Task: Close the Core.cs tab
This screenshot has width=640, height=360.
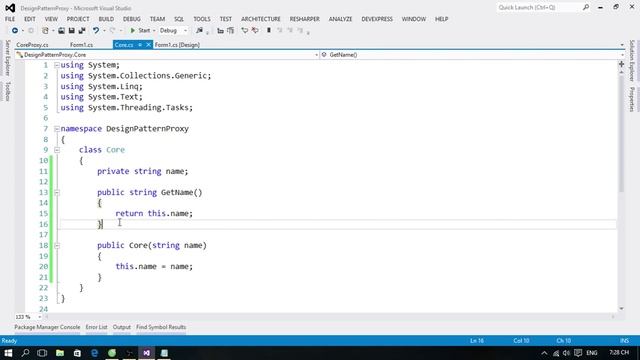Action: [149, 45]
